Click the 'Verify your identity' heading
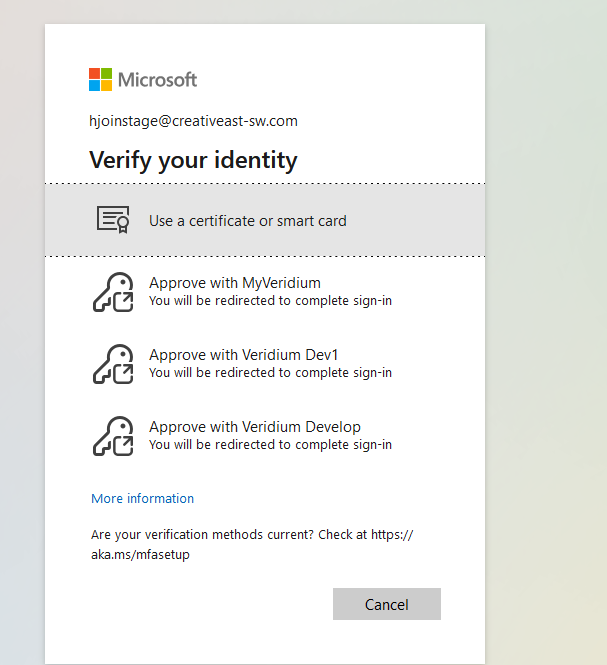Viewport: 607px width, 665px height. [193, 160]
